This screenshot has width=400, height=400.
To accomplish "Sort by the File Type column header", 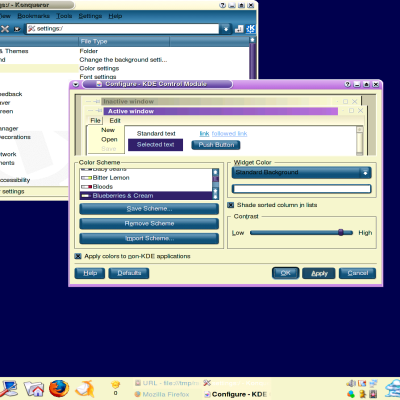I will 124,42.
